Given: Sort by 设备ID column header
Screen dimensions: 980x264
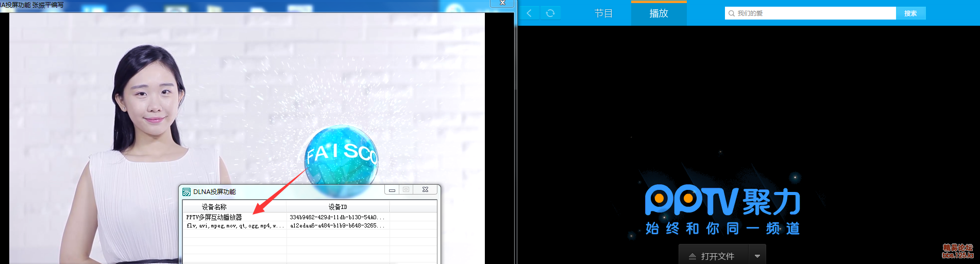Looking at the screenshot, I should tap(338, 206).
